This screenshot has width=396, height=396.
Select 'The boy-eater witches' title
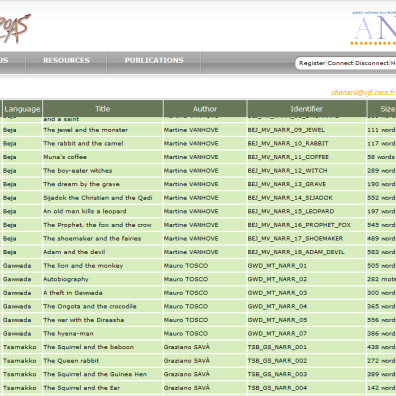tap(78, 171)
